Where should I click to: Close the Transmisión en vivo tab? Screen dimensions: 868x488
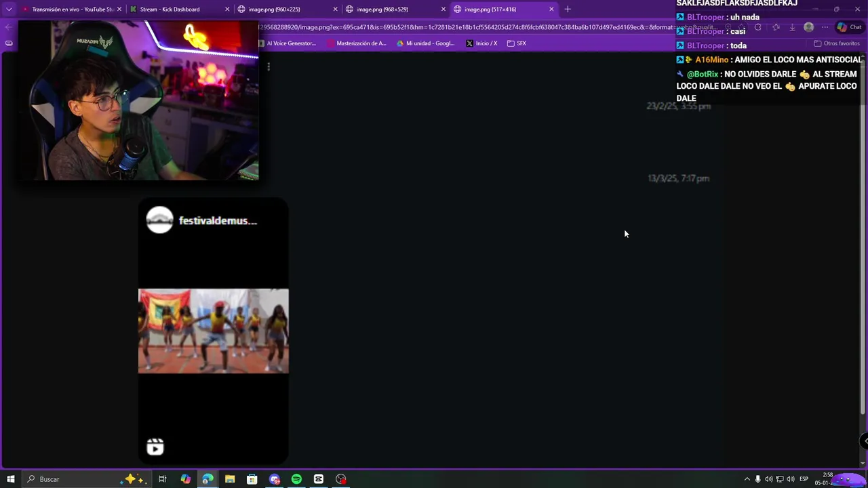[119, 9]
